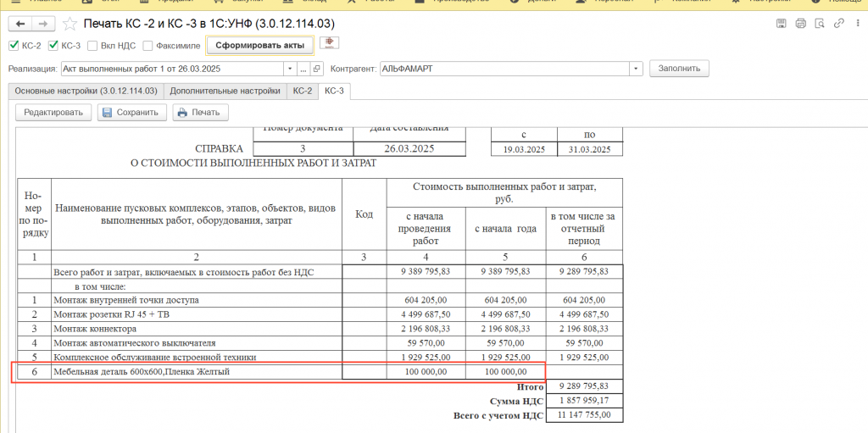Enable the Факсимиле checkbox
868x433 pixels.
tap(147, 46)
